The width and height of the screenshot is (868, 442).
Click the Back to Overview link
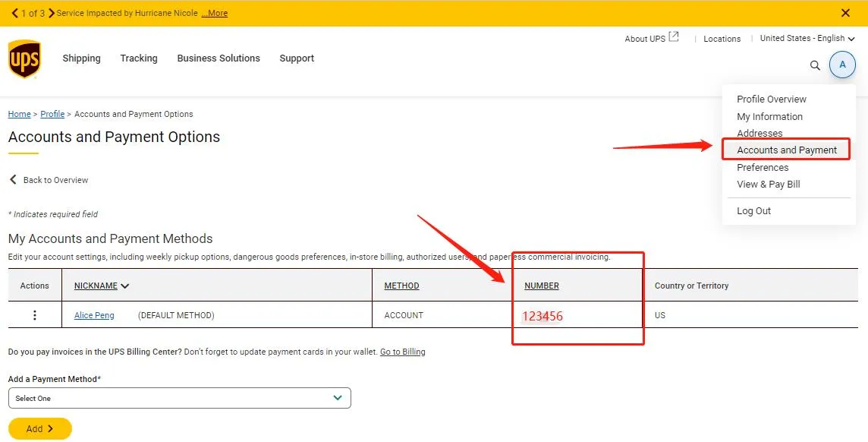tap(55, 180)
